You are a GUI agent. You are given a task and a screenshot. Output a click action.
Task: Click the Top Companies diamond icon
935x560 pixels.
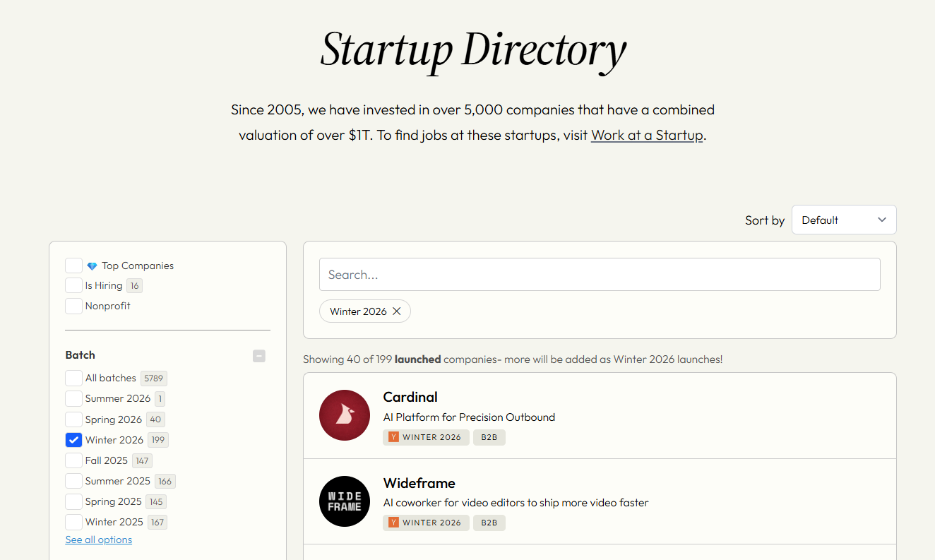click(92, 266)
